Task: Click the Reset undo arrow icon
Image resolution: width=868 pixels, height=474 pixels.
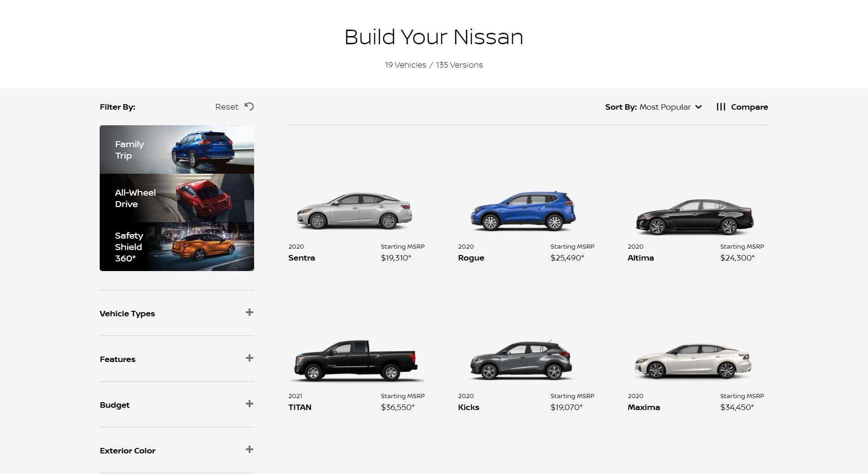Action: tap(249, 107)
